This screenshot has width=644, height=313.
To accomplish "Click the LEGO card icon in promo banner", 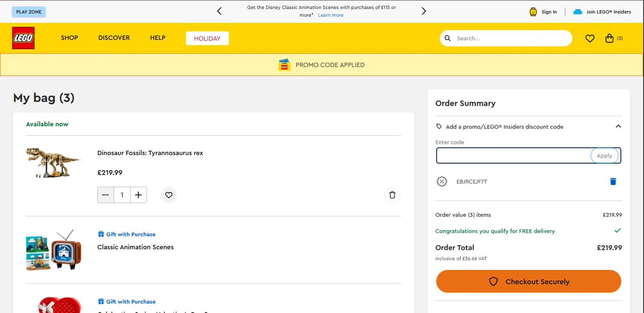I will click(x=284, y=65).
